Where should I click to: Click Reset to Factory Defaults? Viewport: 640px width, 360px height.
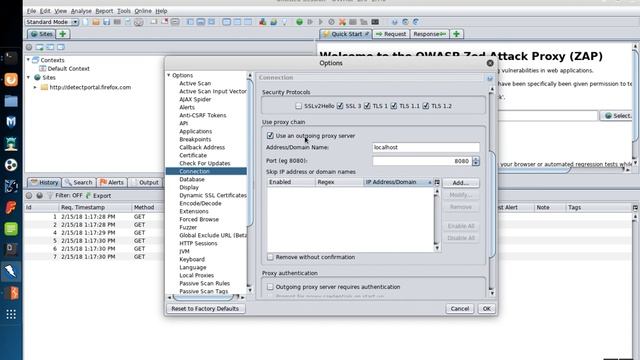[x=205, y=309]
